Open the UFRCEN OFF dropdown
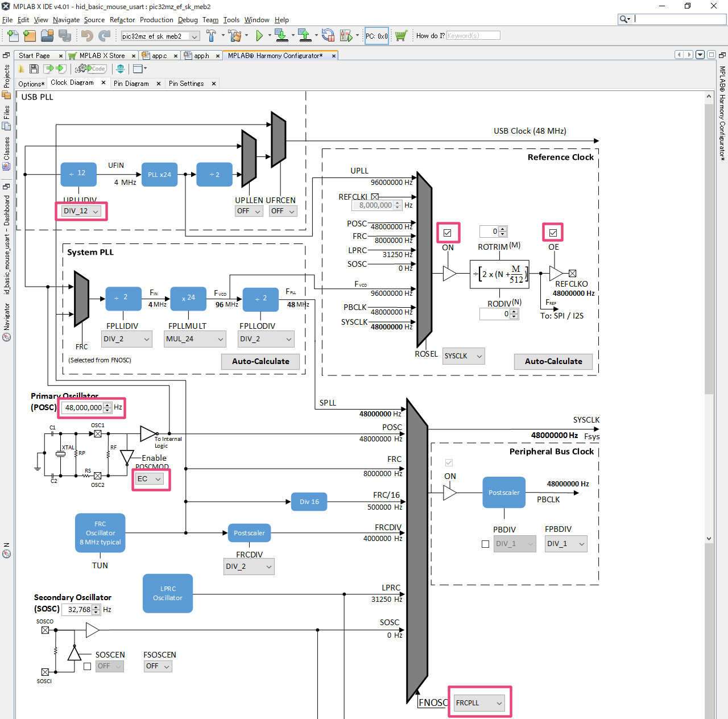 [x=283, y=211]
